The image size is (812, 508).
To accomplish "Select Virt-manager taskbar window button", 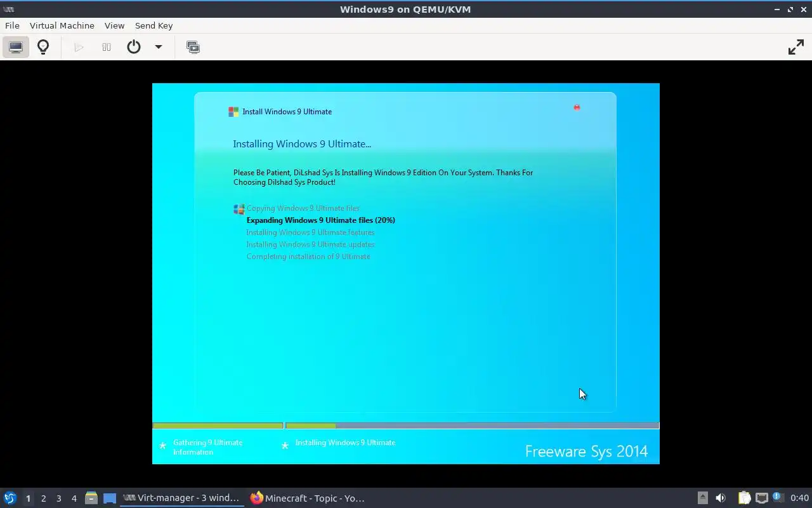I will [181, 498].
